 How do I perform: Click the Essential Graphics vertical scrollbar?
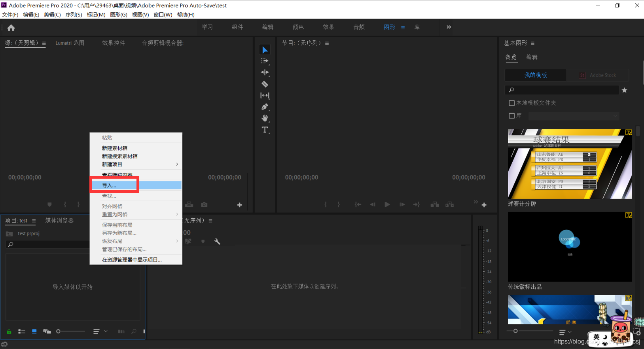(638, 132)
